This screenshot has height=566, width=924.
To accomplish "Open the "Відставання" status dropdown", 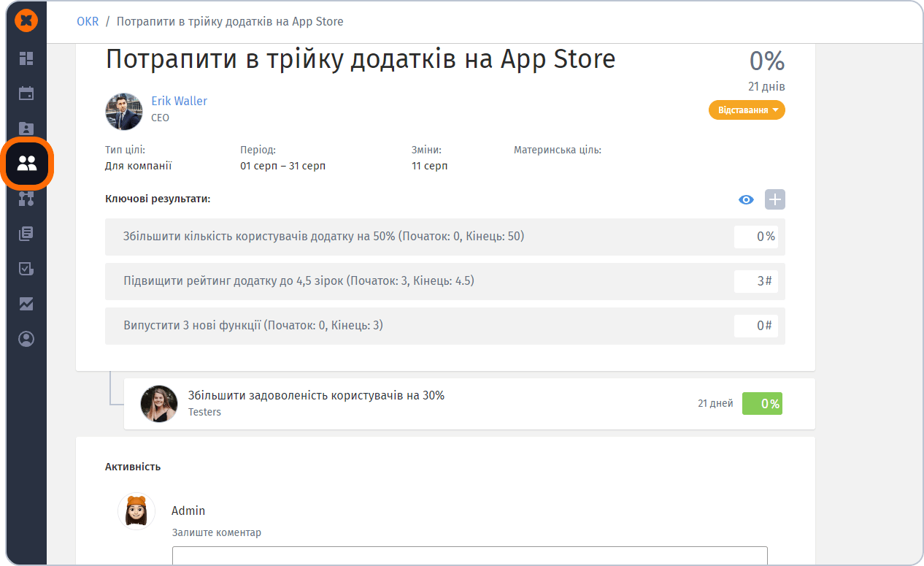I will pyautogui.click(x=747, y=110).
